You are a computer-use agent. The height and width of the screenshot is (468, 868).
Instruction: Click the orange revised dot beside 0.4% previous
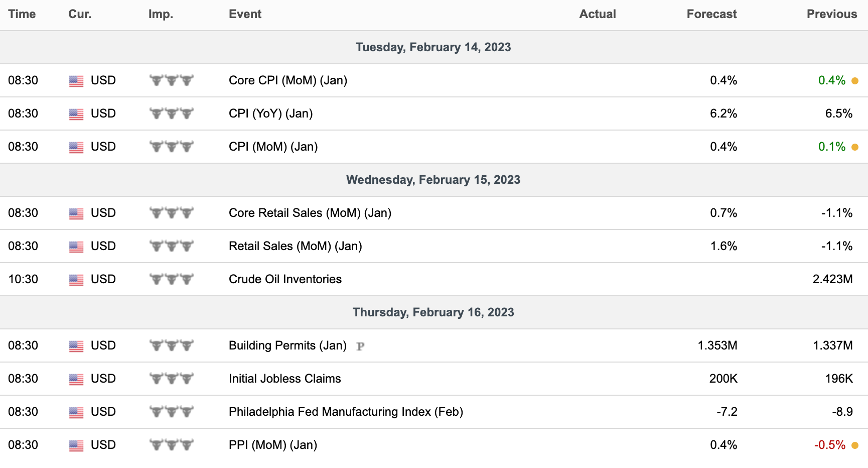click(855, 81)
